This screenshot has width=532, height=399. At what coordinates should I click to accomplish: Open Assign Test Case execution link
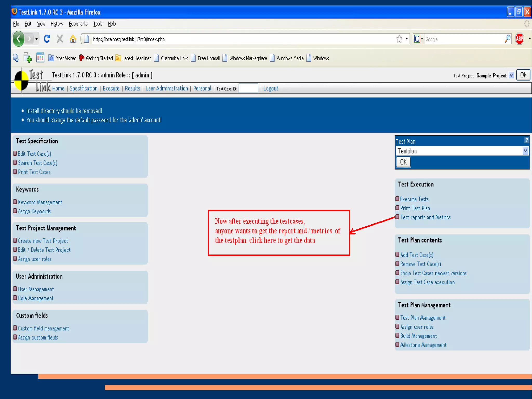[x=427, y=282]
